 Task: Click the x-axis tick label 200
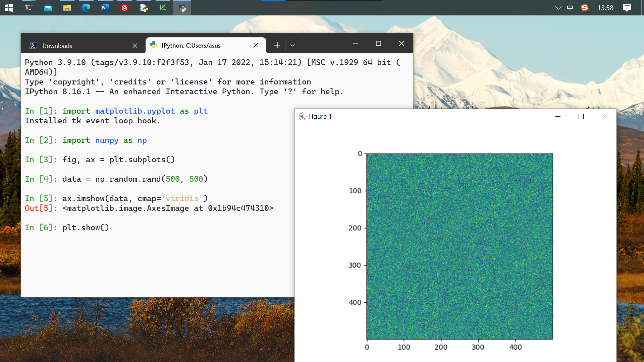pos(441,347)
